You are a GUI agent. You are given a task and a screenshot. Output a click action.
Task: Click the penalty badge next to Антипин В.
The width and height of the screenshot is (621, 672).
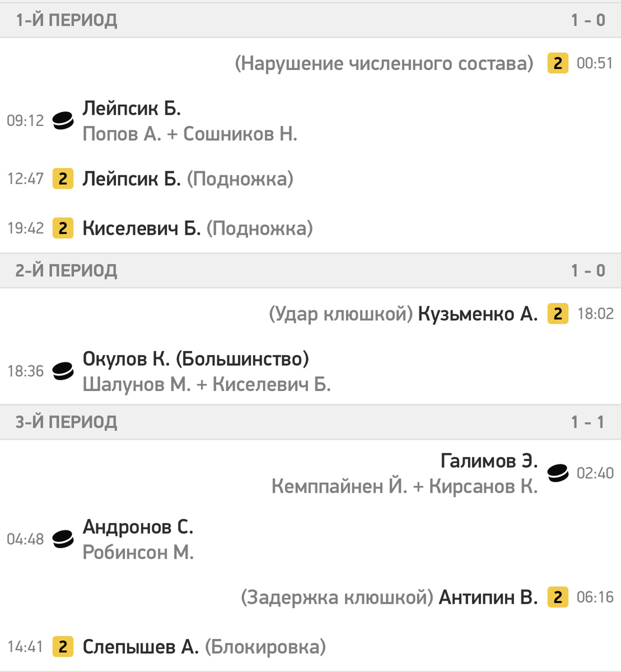point(558,597)
